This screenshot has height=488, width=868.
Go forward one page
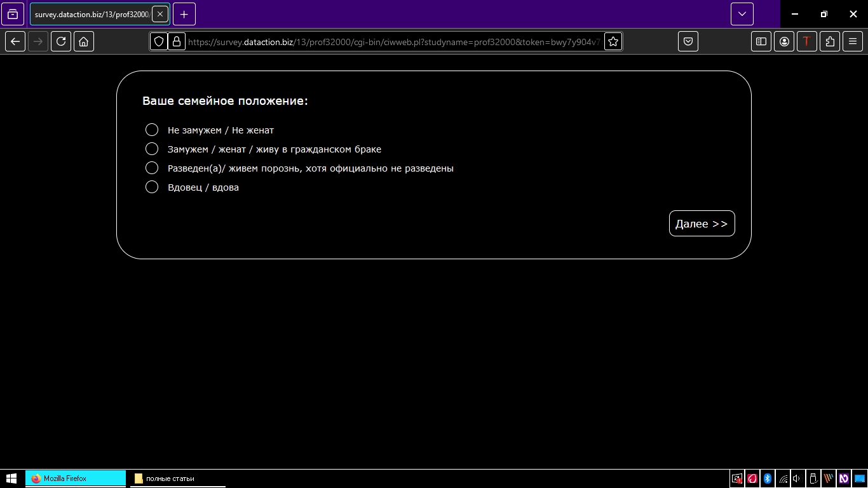point(38,41)
